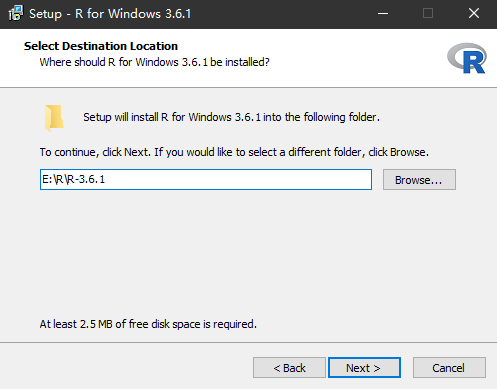Continue installation with the Next button
Viewport: 497px width, 389px height.
(x=364, y=368)
